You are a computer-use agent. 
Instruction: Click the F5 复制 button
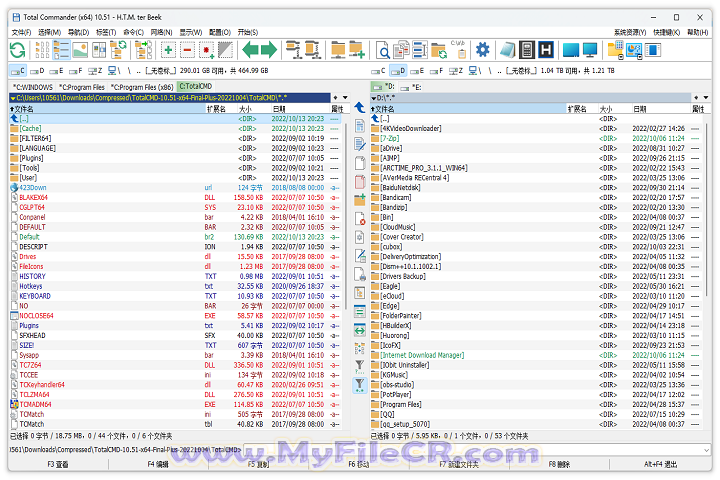click(258, 464)
